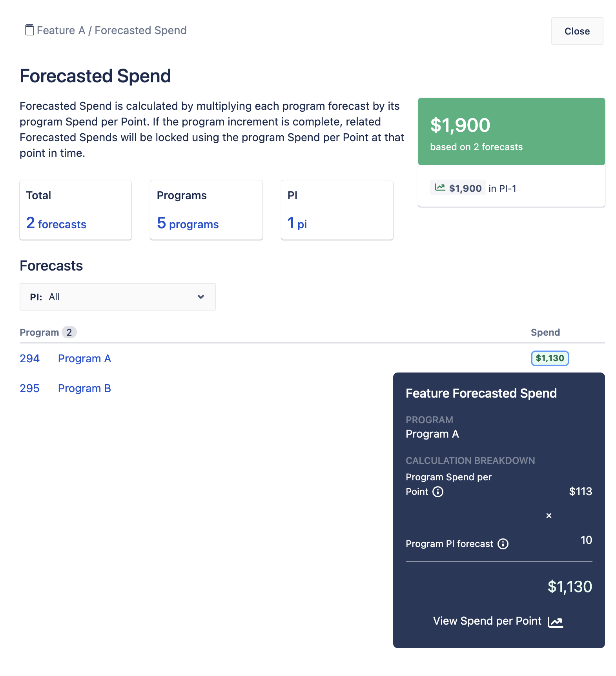This screenshot has width=616, height=676.
Task: Click the trend chart icon near $1,900 in PI-1
Action: point(440,188)
